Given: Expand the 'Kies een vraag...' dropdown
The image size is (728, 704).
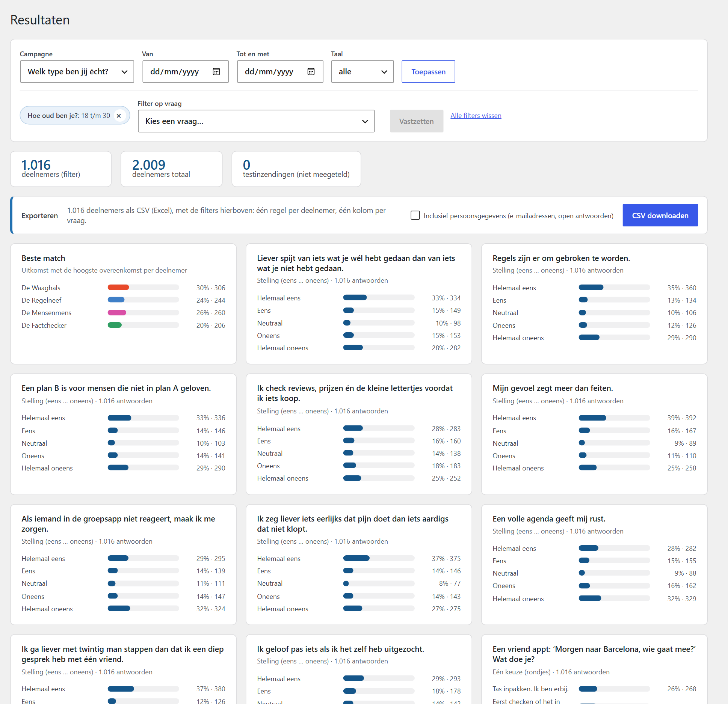Looking at the screenshot, I should [x=256, y=121].
